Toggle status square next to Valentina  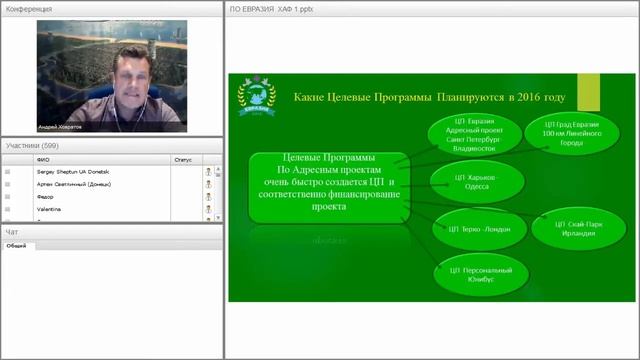coord(7,209)
